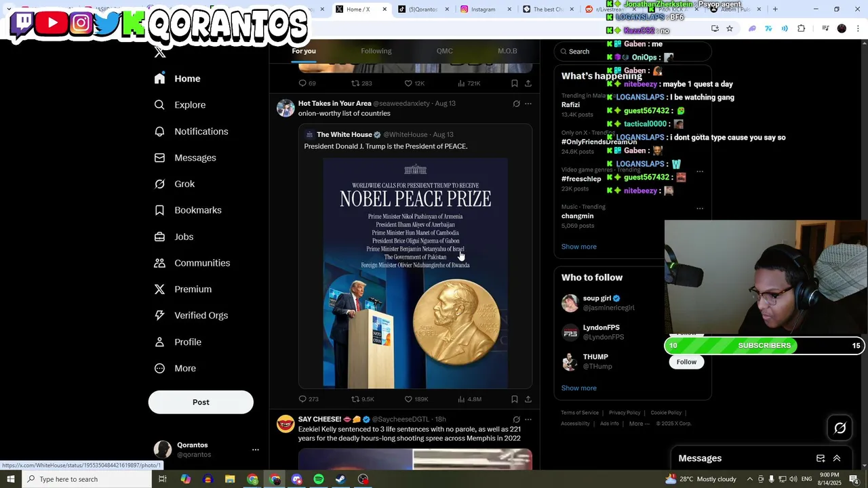Share the post with 721K views
The width and height of the screenshot is (868, 488).
[528, 83]
